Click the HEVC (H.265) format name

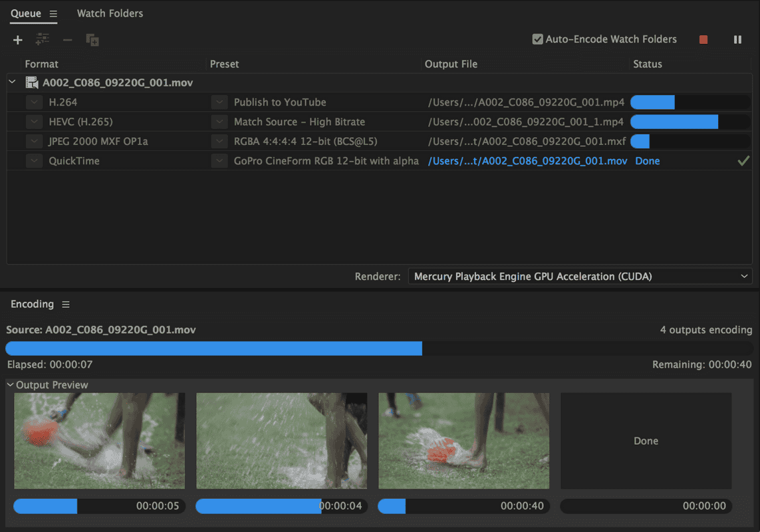(81, 122)
